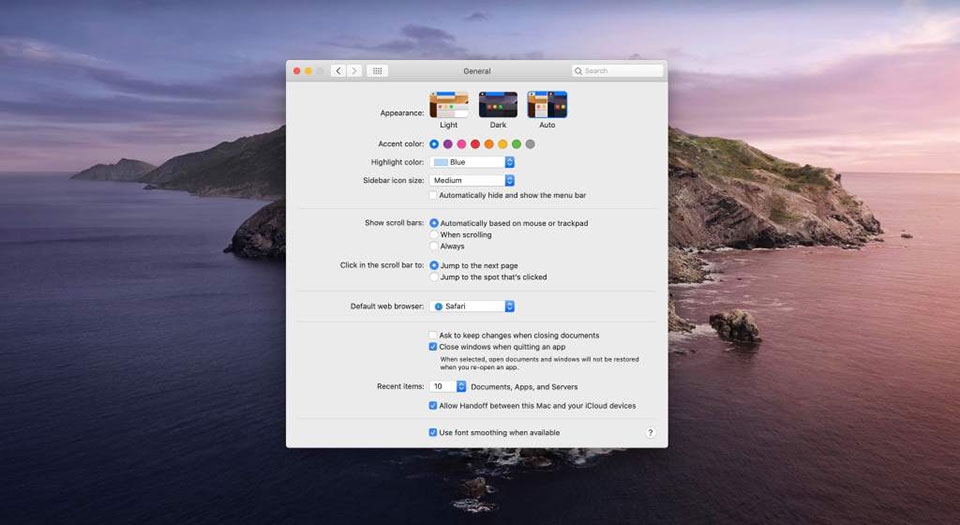960x525 pixels.
Task: Choose the green accent color
Action: pos(516,144)
